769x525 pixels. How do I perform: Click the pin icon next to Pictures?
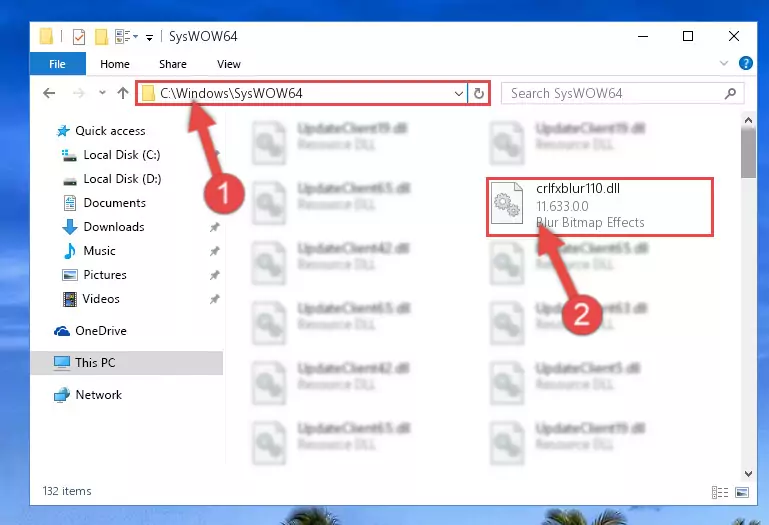214,275
